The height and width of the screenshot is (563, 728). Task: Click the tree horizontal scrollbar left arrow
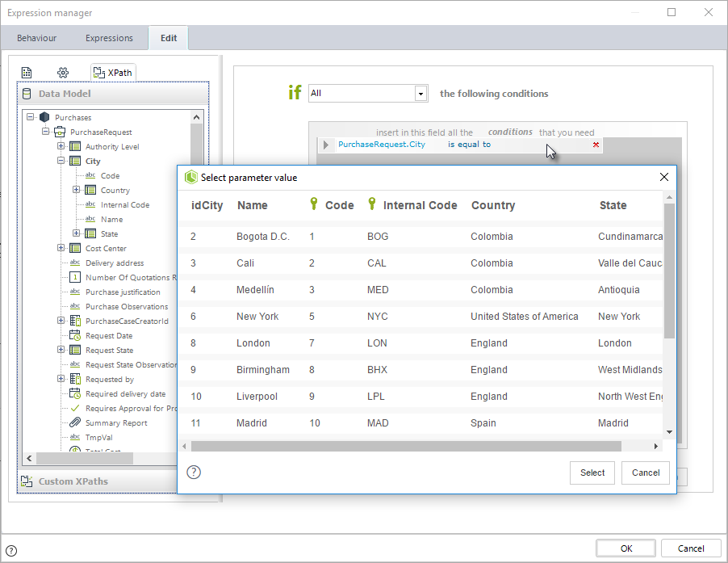[29, 459]
